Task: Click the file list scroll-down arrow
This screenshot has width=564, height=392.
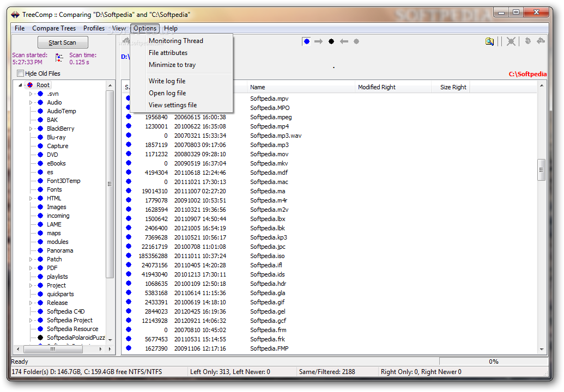Action: (x=541, y=349)
